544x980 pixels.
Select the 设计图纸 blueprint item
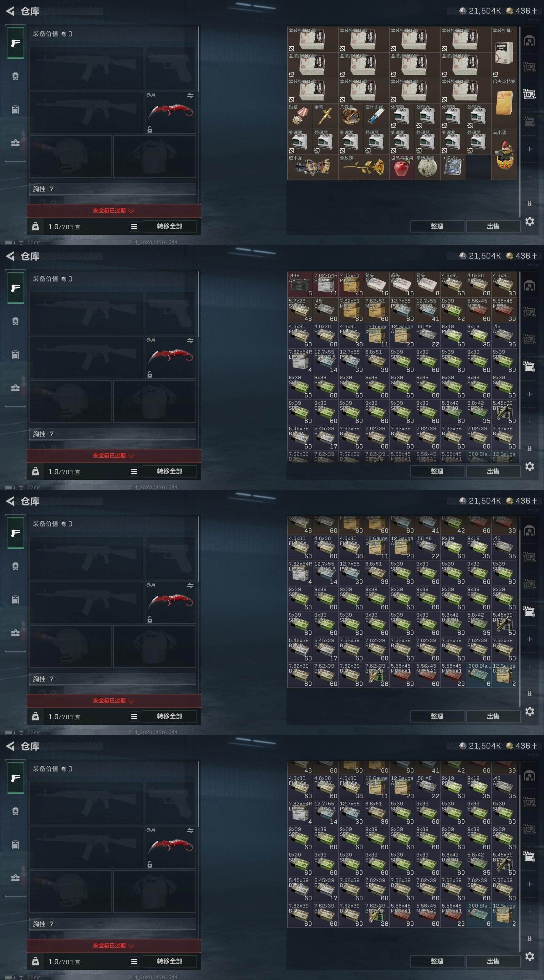376,116
